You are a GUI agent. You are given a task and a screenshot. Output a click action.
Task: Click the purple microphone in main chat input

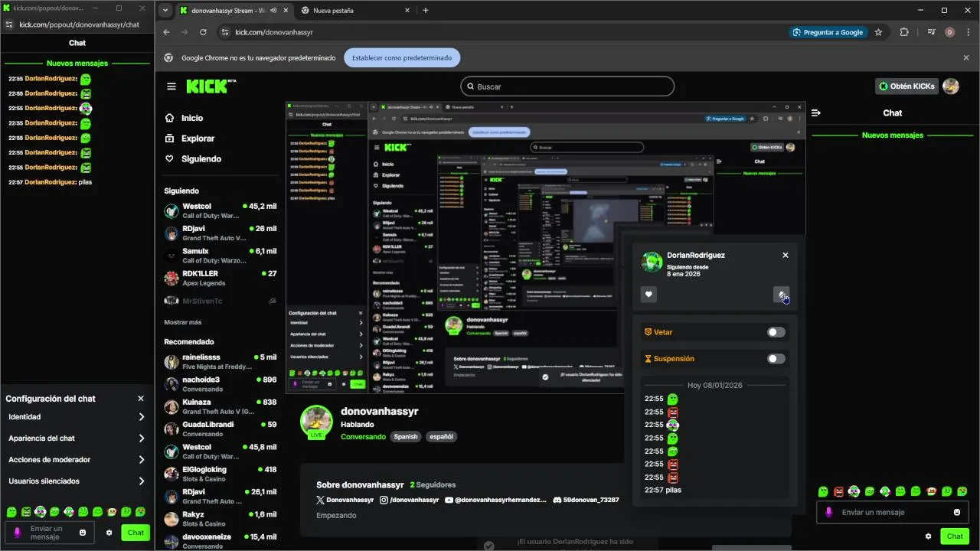click(828, 512)
